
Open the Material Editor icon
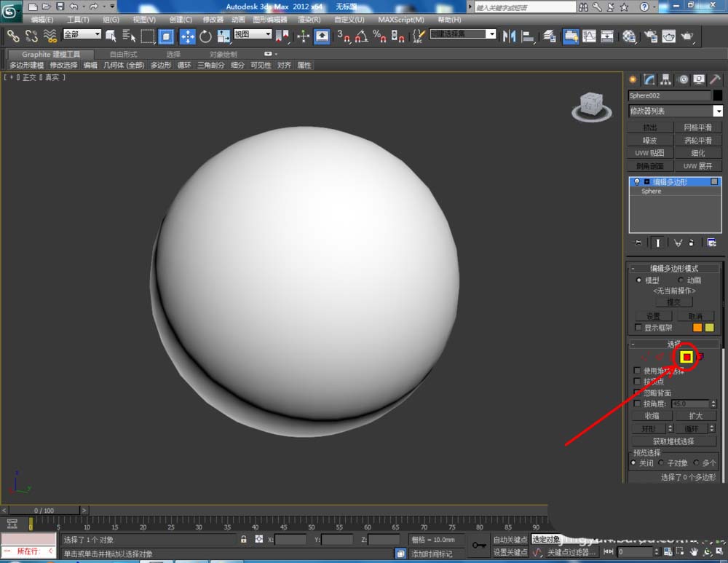coord(629,36)
